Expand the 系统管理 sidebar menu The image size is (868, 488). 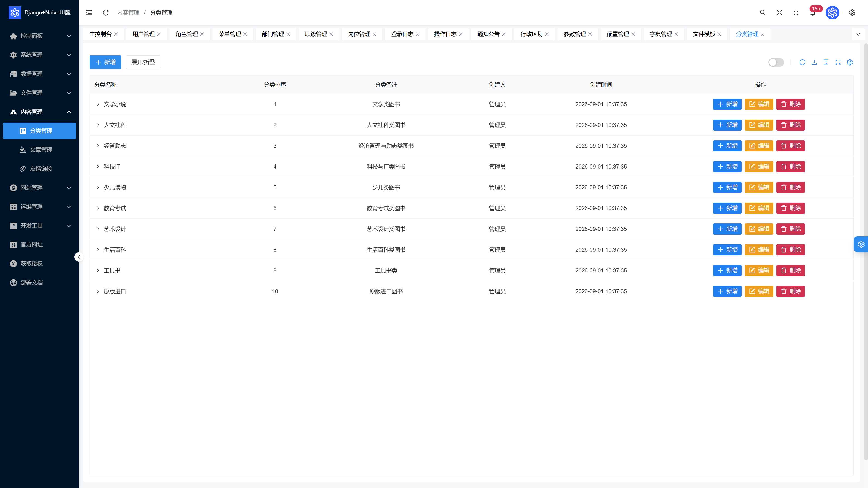click(x=39, y=54)
